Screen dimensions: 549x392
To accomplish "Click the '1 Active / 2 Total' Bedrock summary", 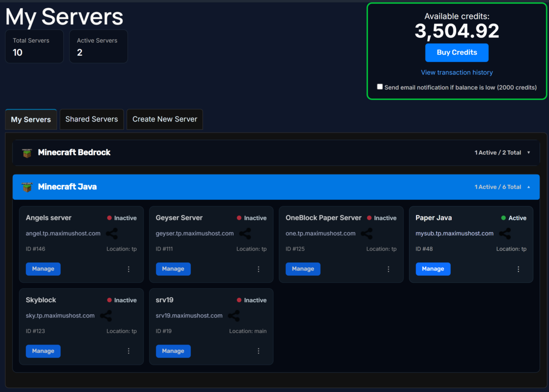I will tap(498, 152).
